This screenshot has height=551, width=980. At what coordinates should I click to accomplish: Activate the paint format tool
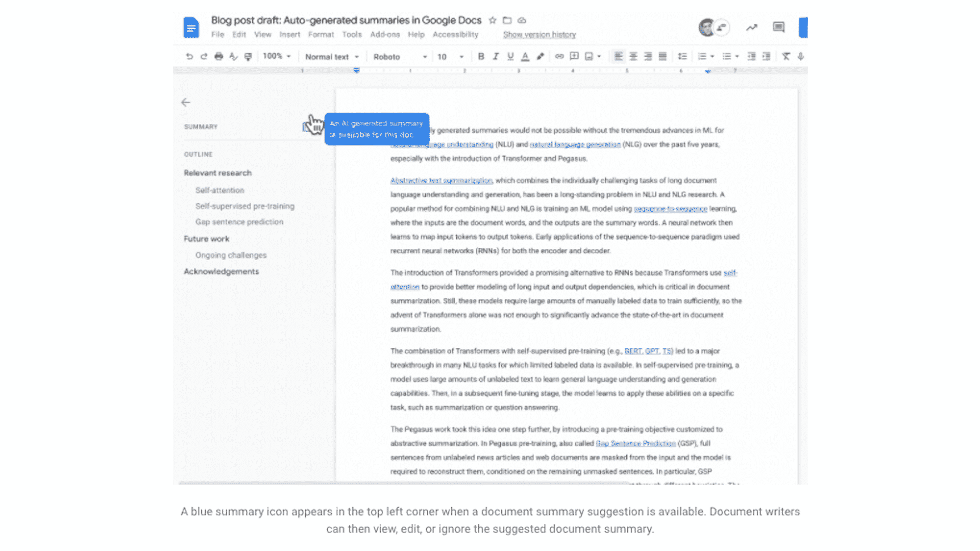tap(248, 57)
